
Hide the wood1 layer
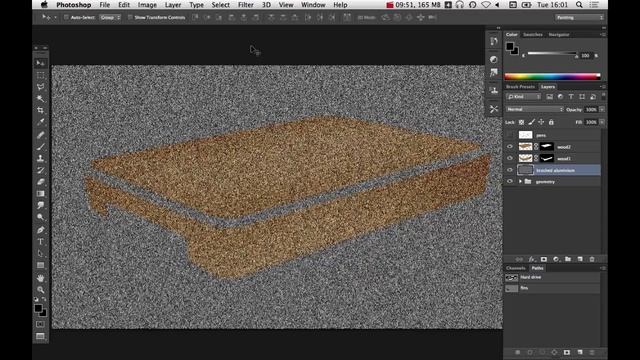pos(510,158)
